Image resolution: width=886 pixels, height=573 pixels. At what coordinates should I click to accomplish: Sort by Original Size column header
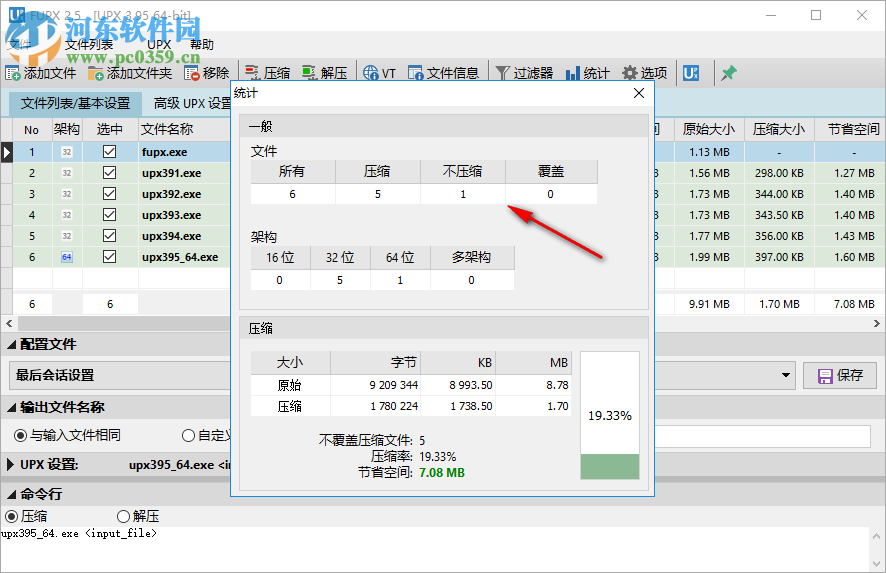(x=709, y=129)
